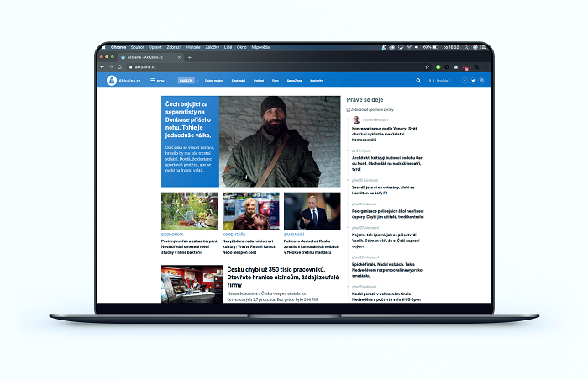Open the hamburger MENU
Image resolution: width=588 pixels, height=381 pixels.
(x=158, y=81)
